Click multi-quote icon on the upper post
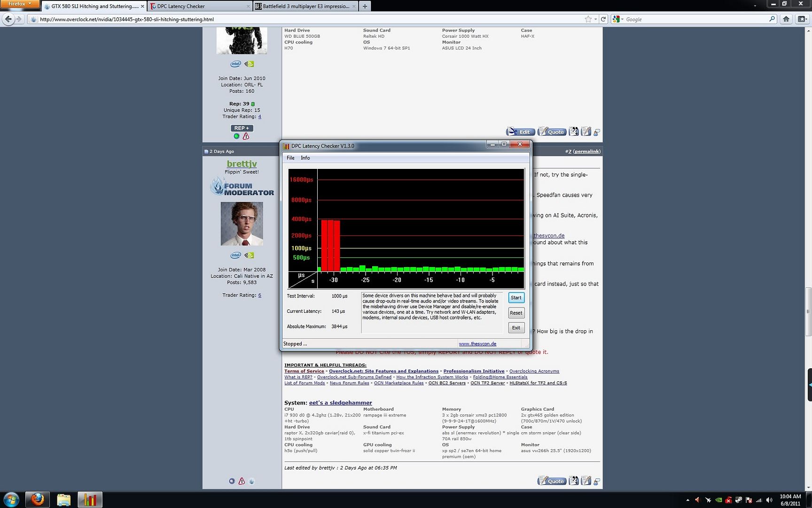 coord(573,132)
